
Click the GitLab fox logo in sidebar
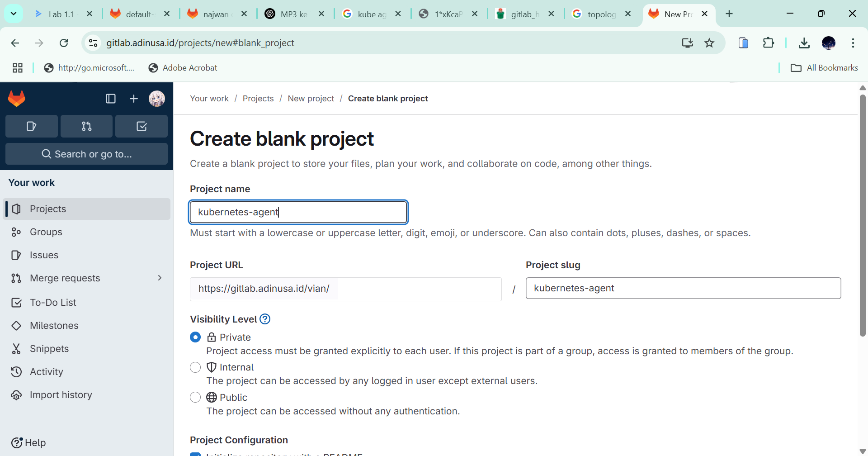pyautogui.click(x=17, y=99)
